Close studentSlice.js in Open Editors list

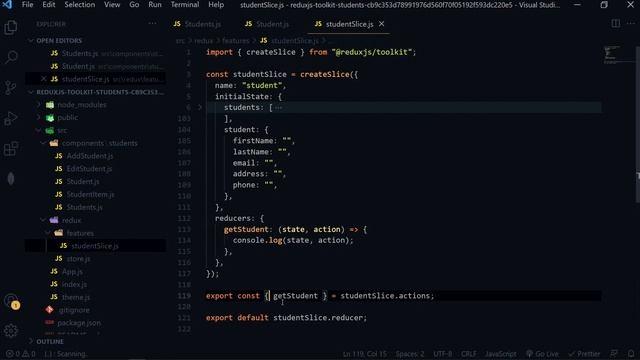44,79
